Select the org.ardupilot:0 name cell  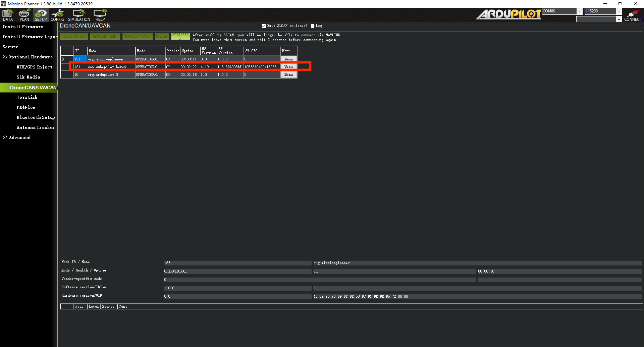[111, 75]
